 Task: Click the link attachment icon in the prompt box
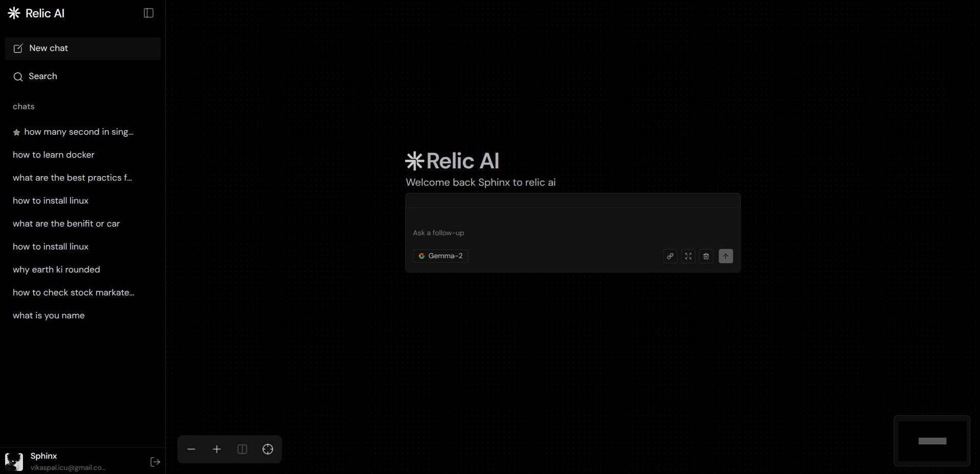tap(670, 256)
